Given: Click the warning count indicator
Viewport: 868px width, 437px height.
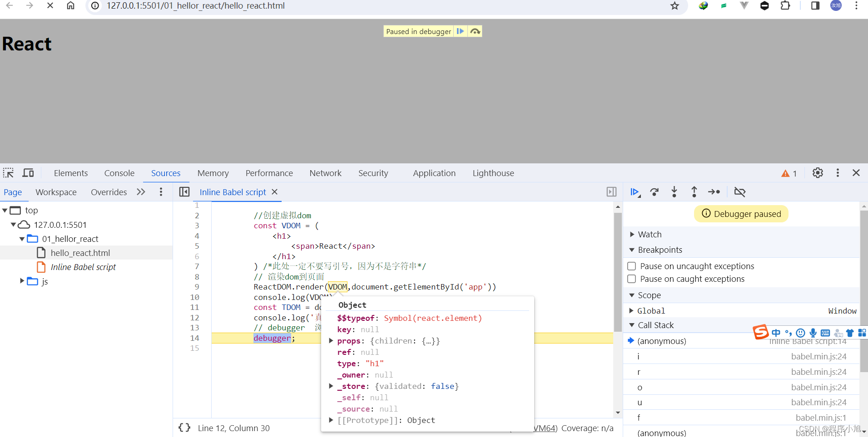Looking at the screenshot, I should pos(789,173).
